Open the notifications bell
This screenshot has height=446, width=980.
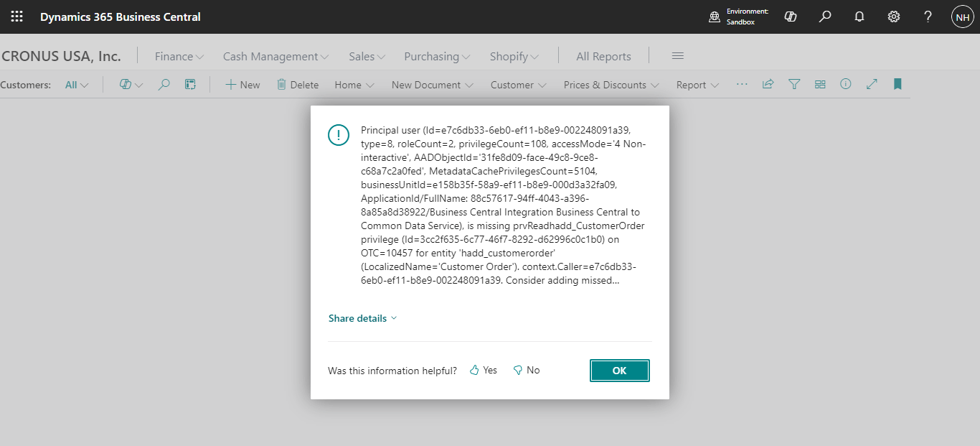tap(859, 17)
